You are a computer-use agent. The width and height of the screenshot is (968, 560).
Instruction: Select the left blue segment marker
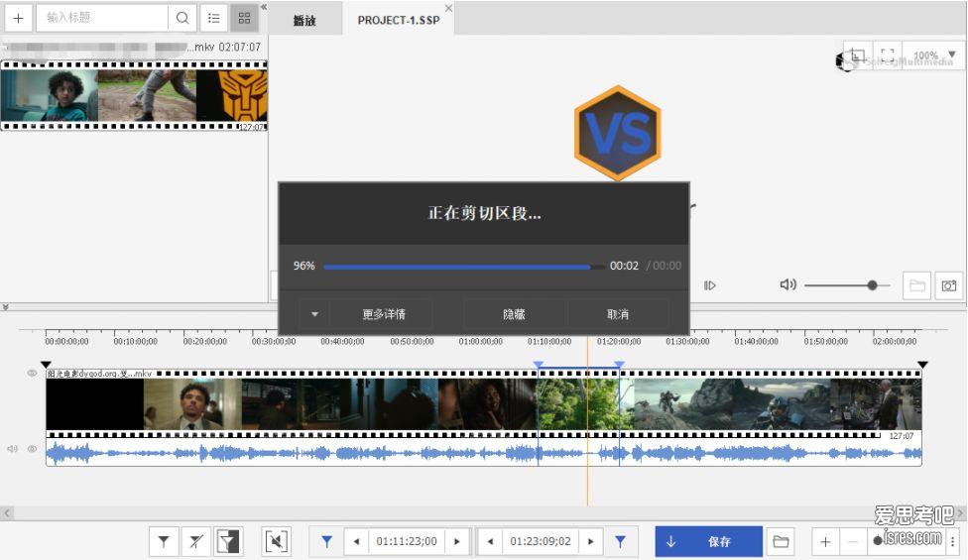pos(539,365)
